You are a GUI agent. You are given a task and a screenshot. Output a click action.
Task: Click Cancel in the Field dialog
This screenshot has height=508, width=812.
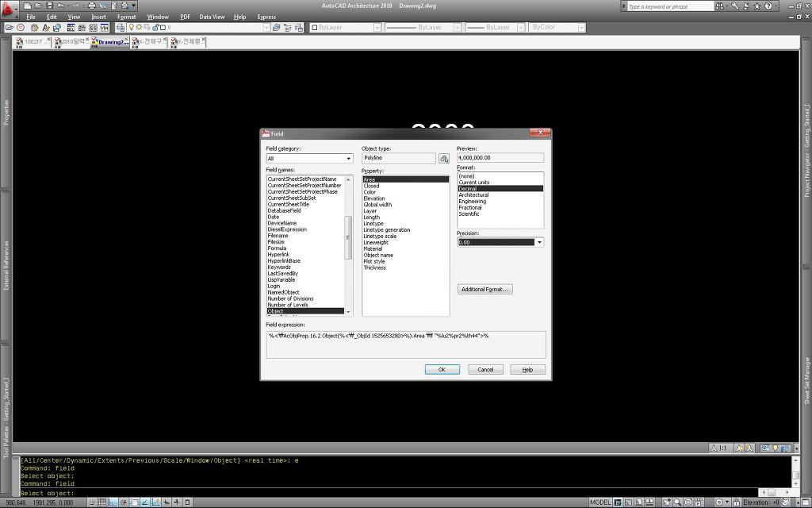coord(485,370)
